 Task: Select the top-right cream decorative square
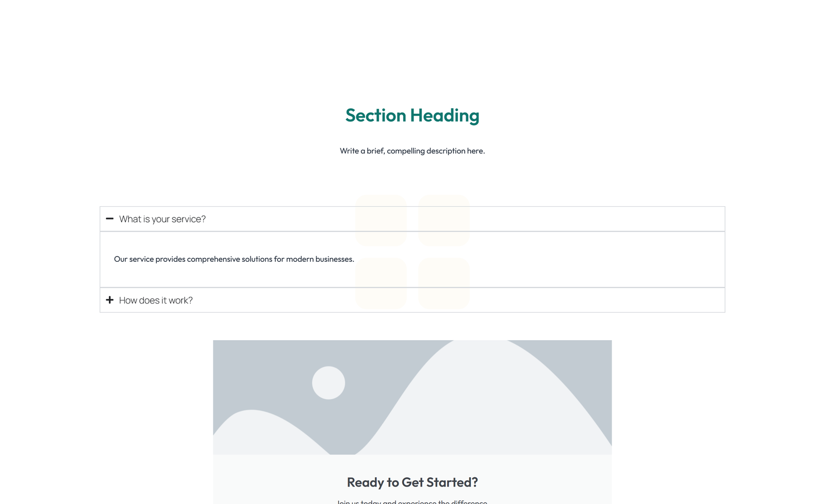pyautogui.click(x=443, y=220)
